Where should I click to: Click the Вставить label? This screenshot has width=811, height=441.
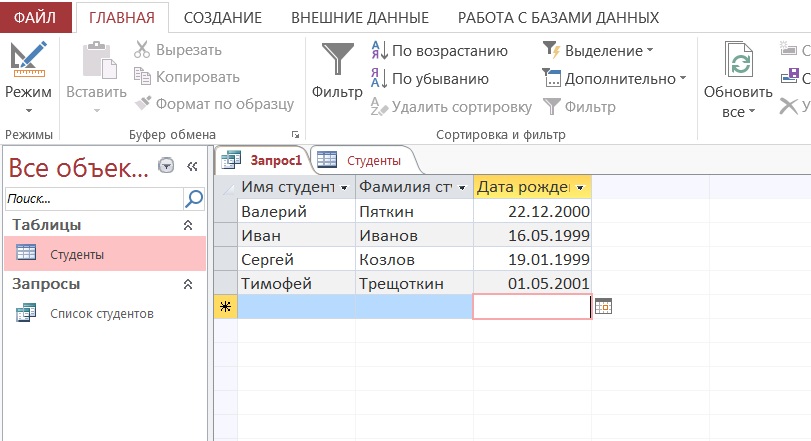coord(97,92)
